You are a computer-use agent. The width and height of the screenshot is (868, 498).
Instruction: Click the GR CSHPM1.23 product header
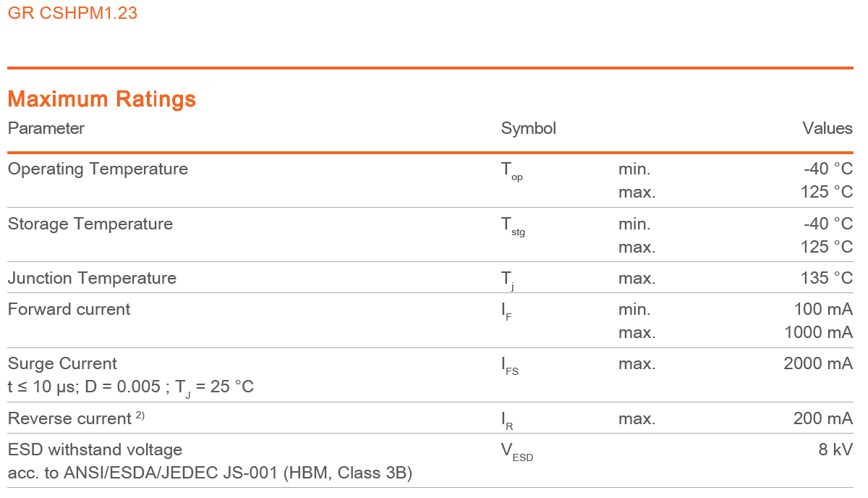point(72,13)
